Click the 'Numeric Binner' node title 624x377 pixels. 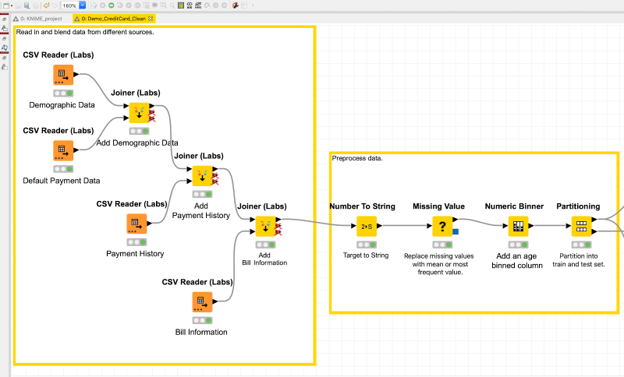(514, 206)
